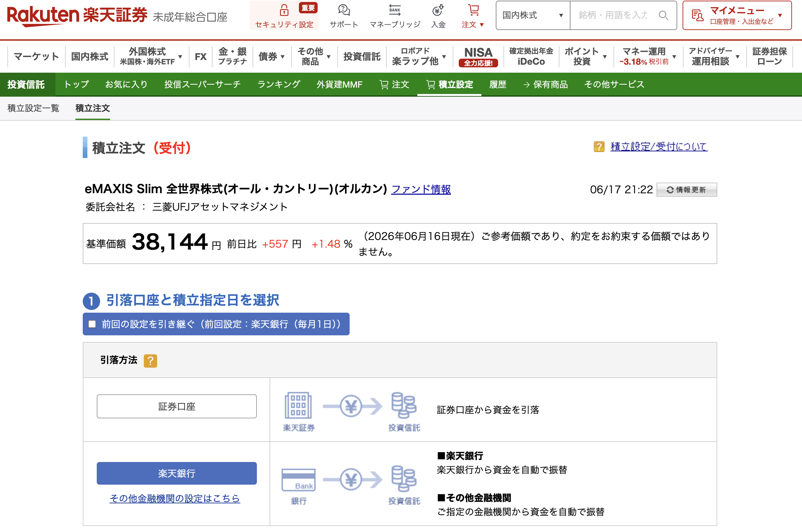This screenshot has height=532, width=802.
Task: Click the search magnifier icon
Action: click(x=663, y=15)
